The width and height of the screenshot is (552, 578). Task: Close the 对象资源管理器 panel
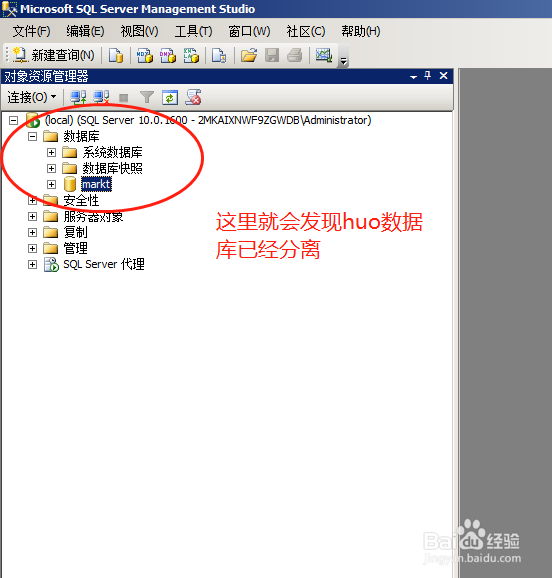click(x=444, y=76)
